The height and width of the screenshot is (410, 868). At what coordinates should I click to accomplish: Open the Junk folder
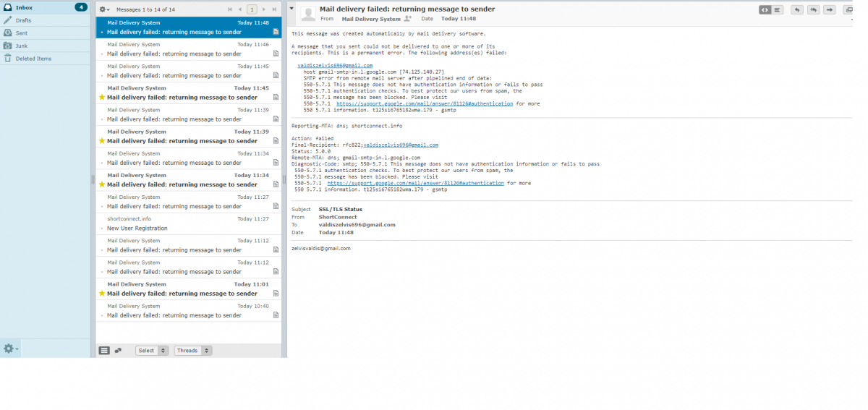click(x=22, y=46)
